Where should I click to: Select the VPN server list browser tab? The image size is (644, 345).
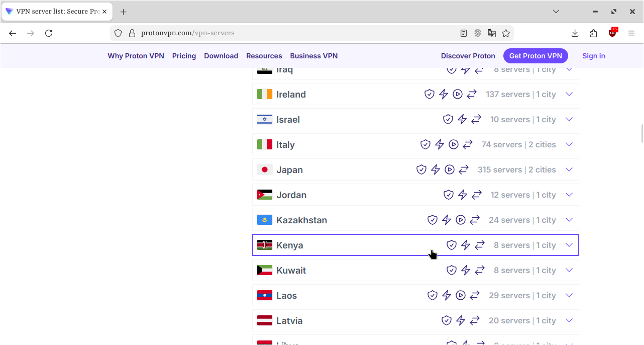[57, 11]
